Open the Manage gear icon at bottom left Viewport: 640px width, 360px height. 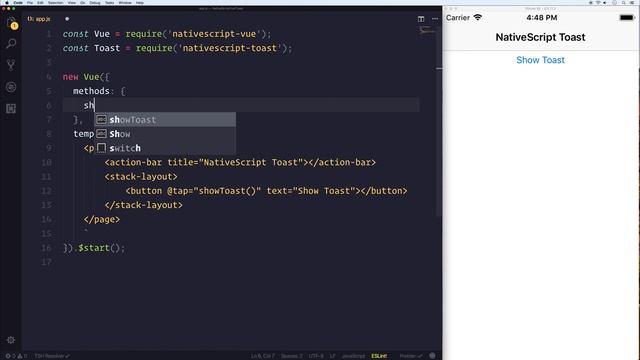(11, 340)
